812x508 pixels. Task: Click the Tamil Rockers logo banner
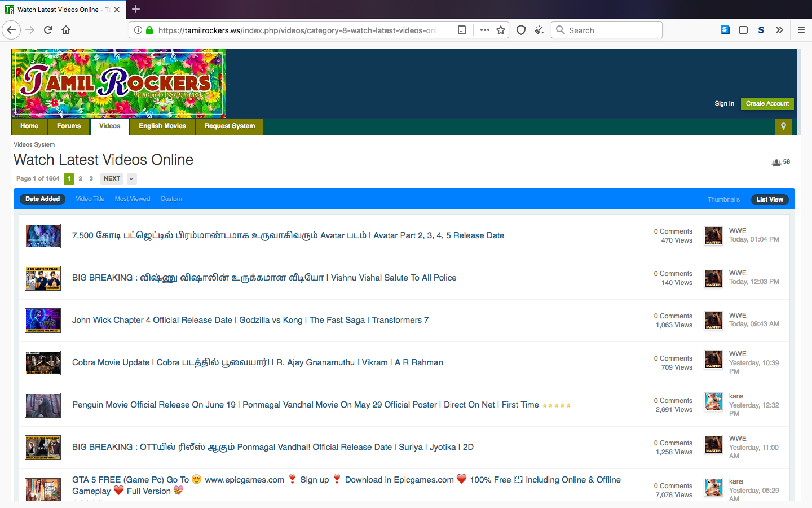pyautogui.click(x=119, y=84)
